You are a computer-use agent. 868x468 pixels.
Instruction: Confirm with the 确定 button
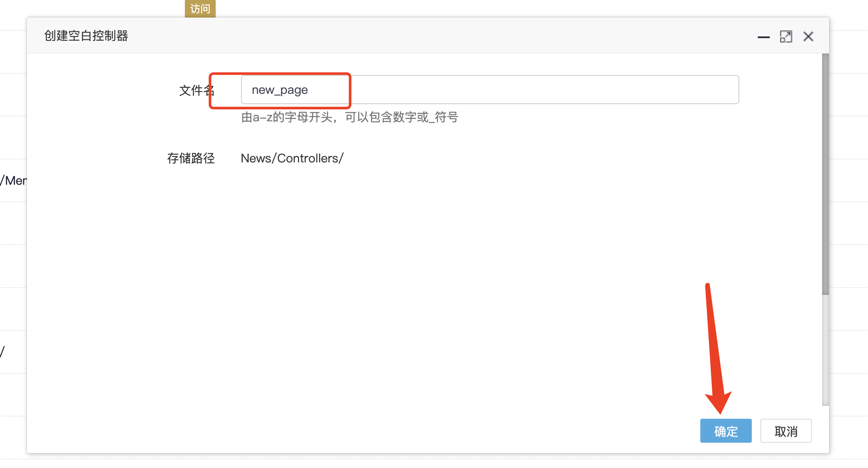pos(726,431)
